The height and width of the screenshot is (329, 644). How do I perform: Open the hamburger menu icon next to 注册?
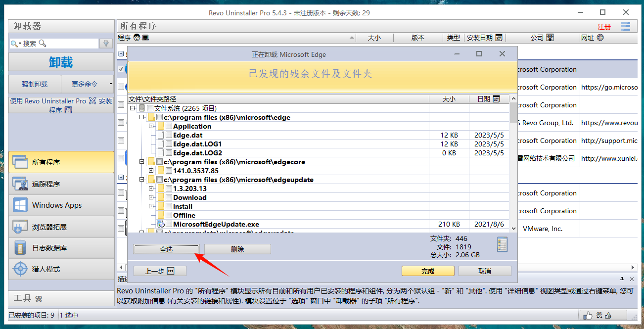[626, 26]
